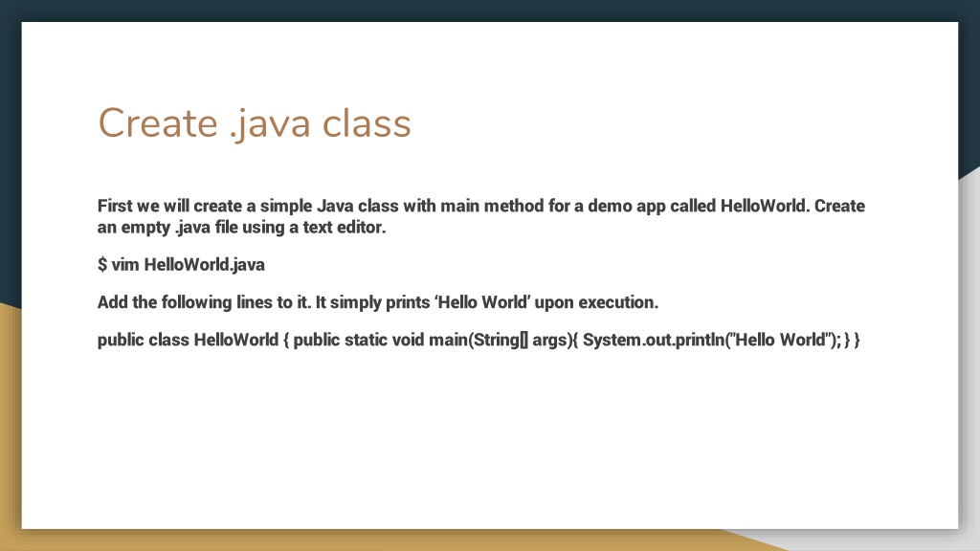The width and height of the screenshot is (980, 551).
Task: Select the '$ vim HelloWorld.java' command line
Action: [180, 264]
